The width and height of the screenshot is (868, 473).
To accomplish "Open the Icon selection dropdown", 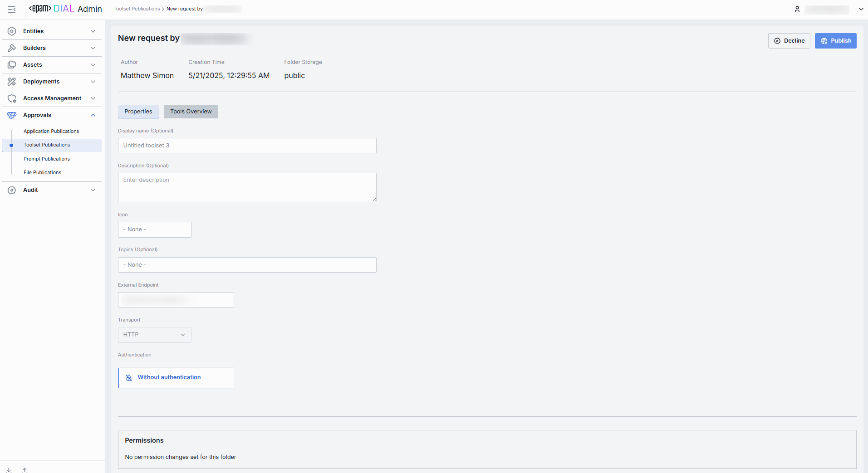I will [154, 229].
